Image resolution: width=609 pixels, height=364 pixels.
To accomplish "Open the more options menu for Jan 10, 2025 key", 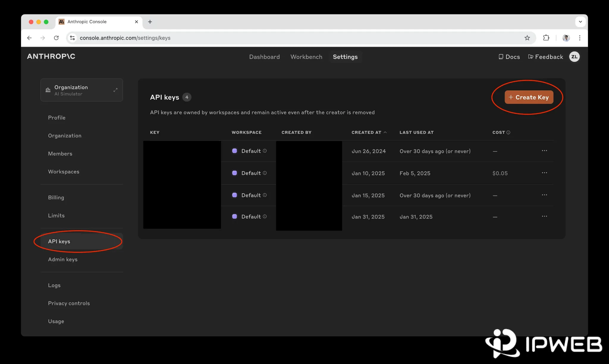I will click(544, 173).
